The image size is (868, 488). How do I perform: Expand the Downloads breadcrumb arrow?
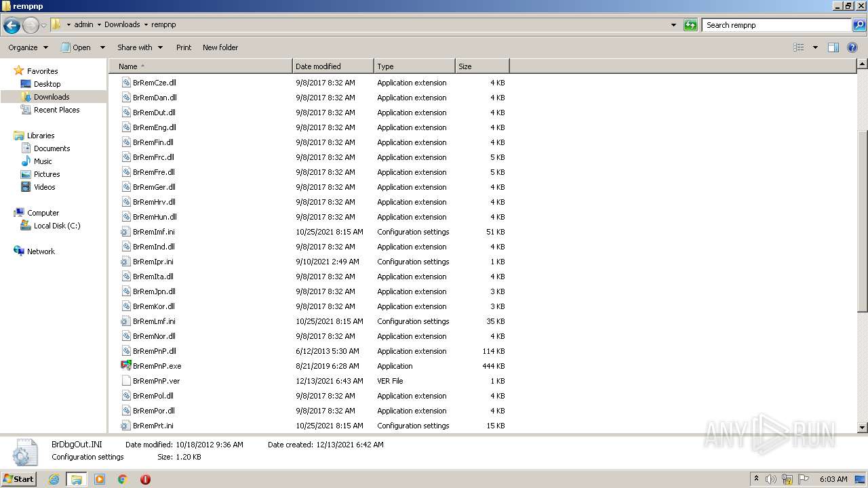(146, 24)
